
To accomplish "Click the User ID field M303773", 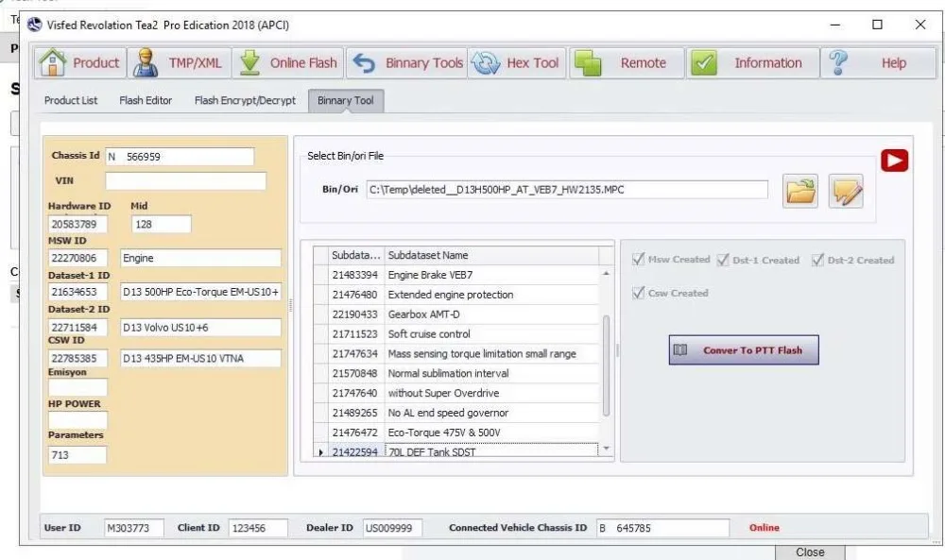I will [133, 528].
